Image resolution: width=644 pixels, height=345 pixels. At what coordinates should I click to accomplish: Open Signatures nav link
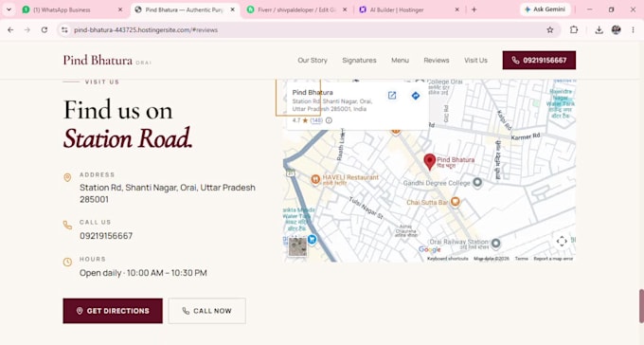[x=359, y=60]
